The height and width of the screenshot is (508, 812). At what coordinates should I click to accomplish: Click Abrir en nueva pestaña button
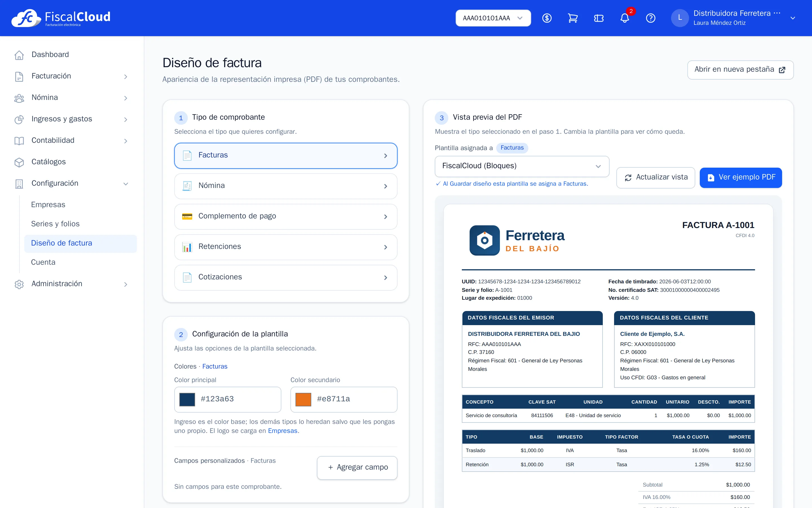(740, 69)
